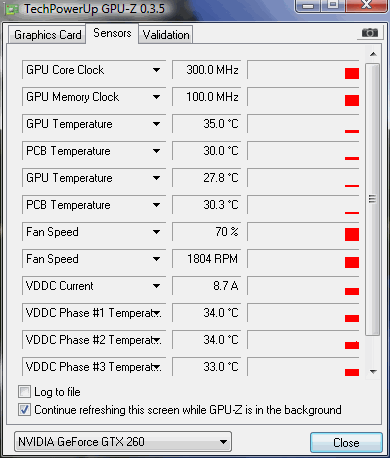
Task: Minimize the GPU-Z window
Action: click(308, 6)
